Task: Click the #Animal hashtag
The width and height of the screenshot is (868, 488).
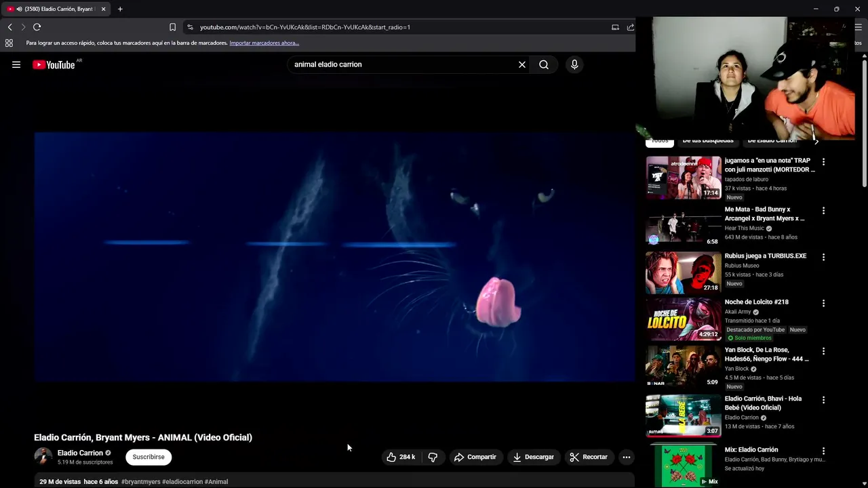Action: [216, 482]
